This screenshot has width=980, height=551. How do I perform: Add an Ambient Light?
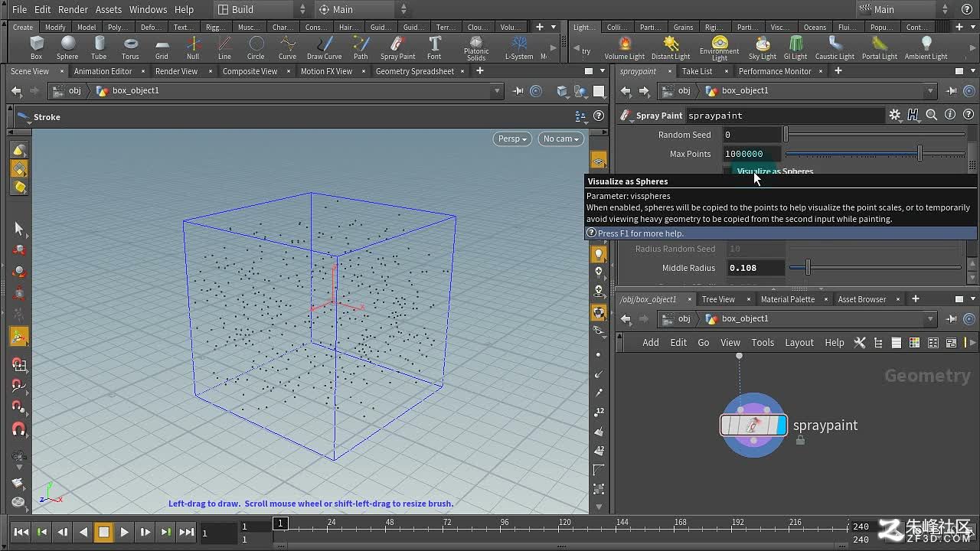point(926,47)
